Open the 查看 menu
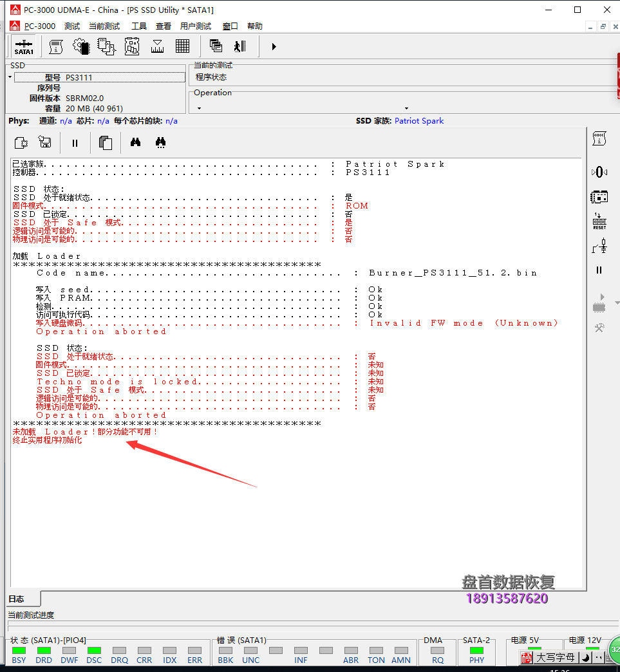The width and height of the screenshot is (620, 672). pyautogui.click(x=164, y=26)
